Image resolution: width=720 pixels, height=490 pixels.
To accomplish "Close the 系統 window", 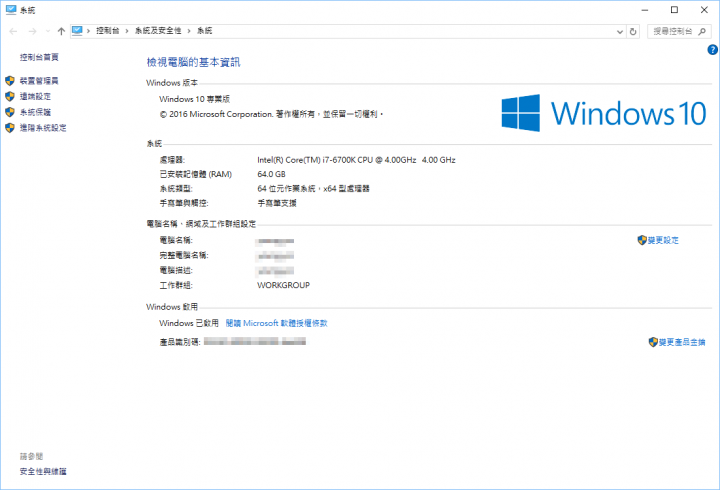I will click(704, 10).
